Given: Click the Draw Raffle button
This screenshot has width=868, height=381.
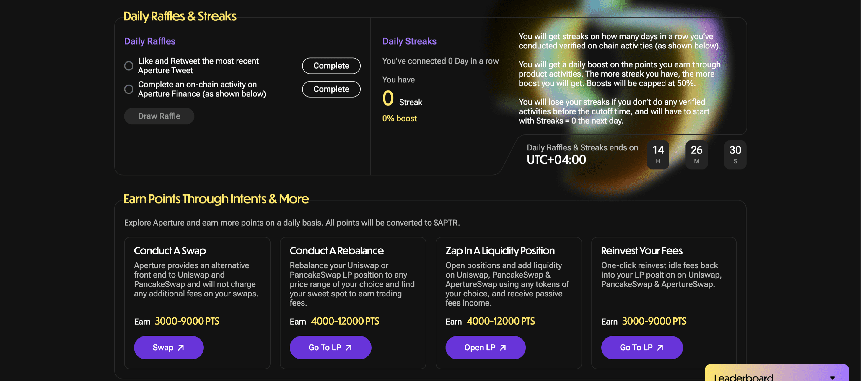Looking at the screenshot, I should point(159,116).
